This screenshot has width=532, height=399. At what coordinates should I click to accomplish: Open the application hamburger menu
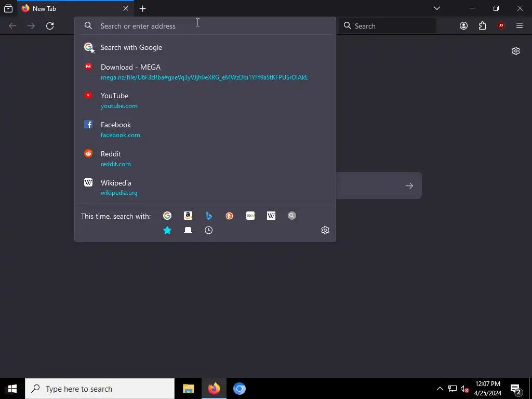520,25
